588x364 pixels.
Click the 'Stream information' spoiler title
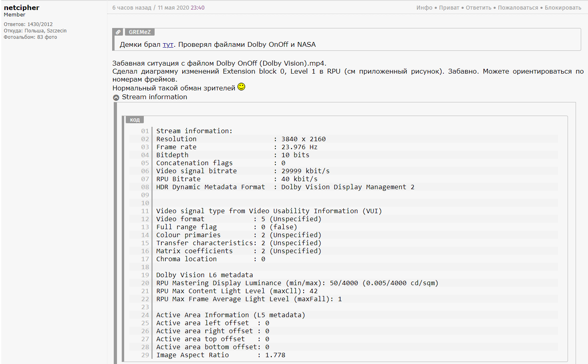[x=154, y=97]
